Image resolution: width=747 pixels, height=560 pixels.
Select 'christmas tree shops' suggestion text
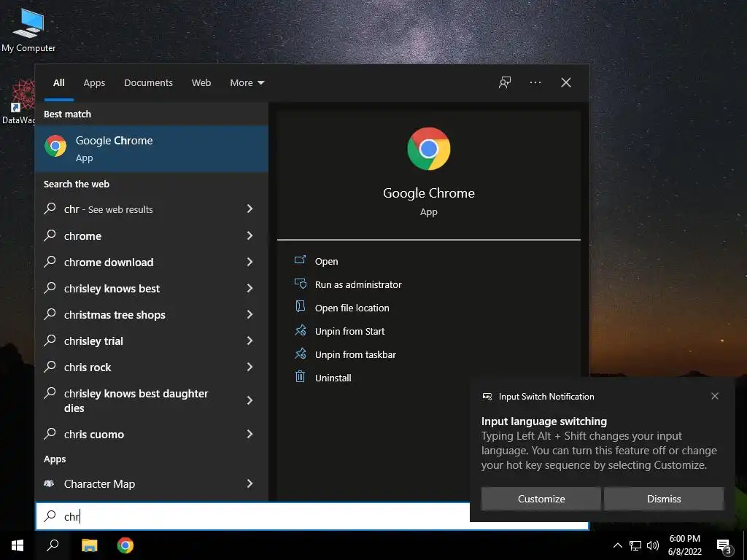(115, 315)
